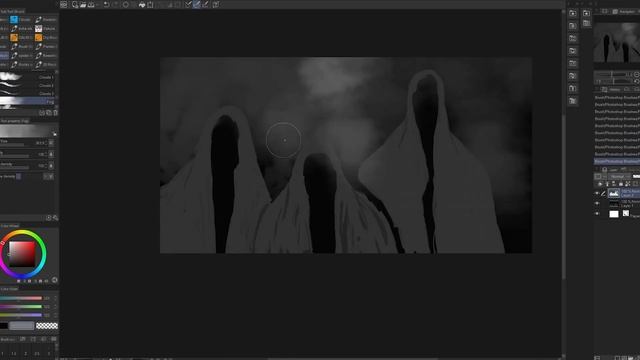The height and width of the screenshot is (360, 640).
Task: Click the Navigator preview thumbnail
Action: tap(617, 42)
